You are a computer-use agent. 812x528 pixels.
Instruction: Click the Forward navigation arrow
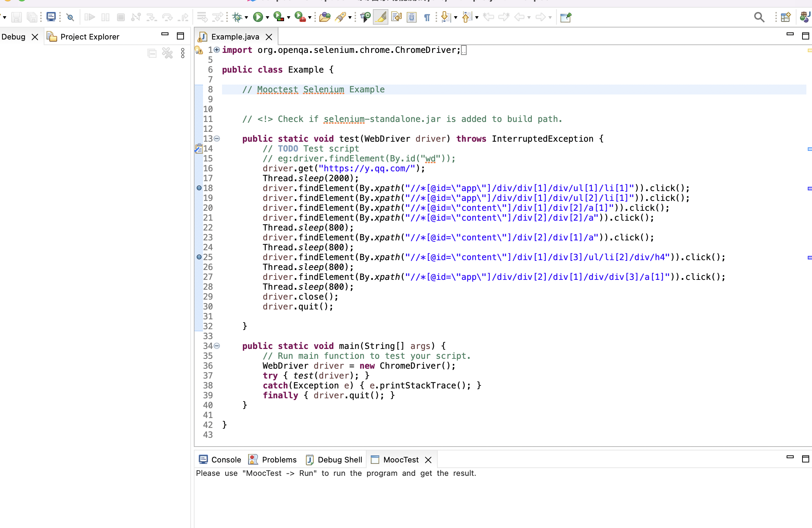tap(540, 17)
